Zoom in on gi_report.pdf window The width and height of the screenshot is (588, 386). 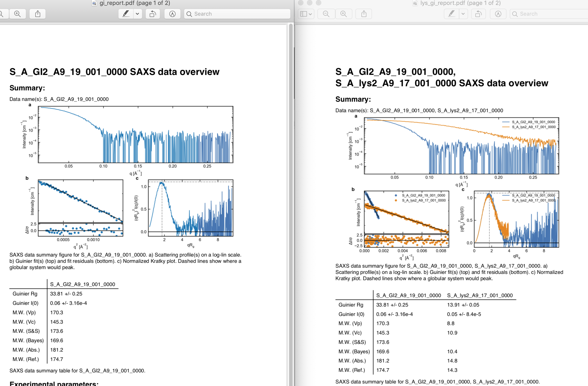[18, 14]
